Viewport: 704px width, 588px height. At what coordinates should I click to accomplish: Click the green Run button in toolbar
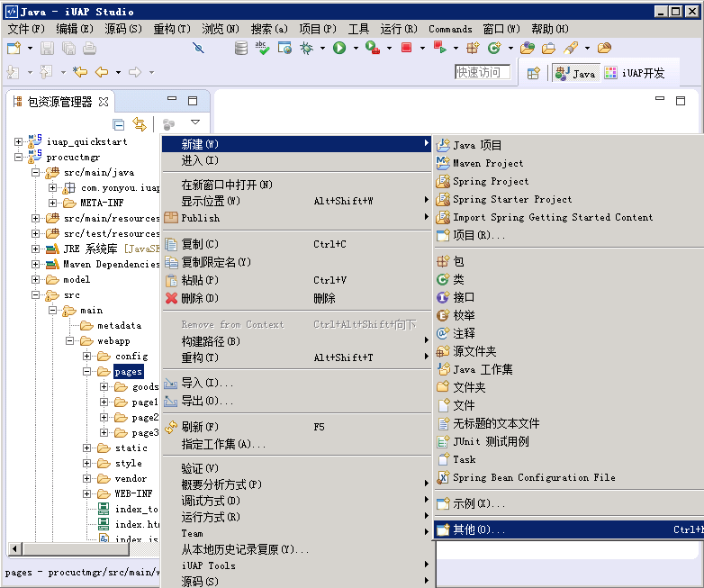click(x=339, y=48)
